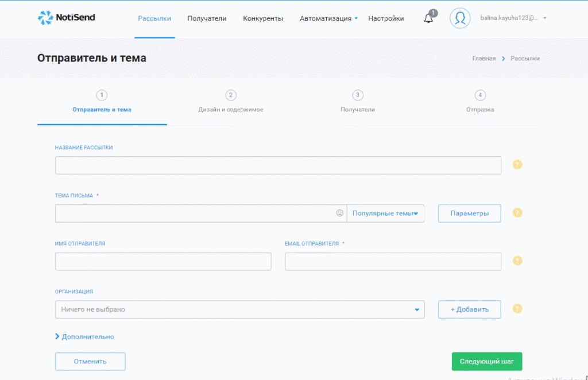Open the Популярные темы dropdown
This screenshot has width=588, height=380.
pyautogui.click(x=385, y=213)
